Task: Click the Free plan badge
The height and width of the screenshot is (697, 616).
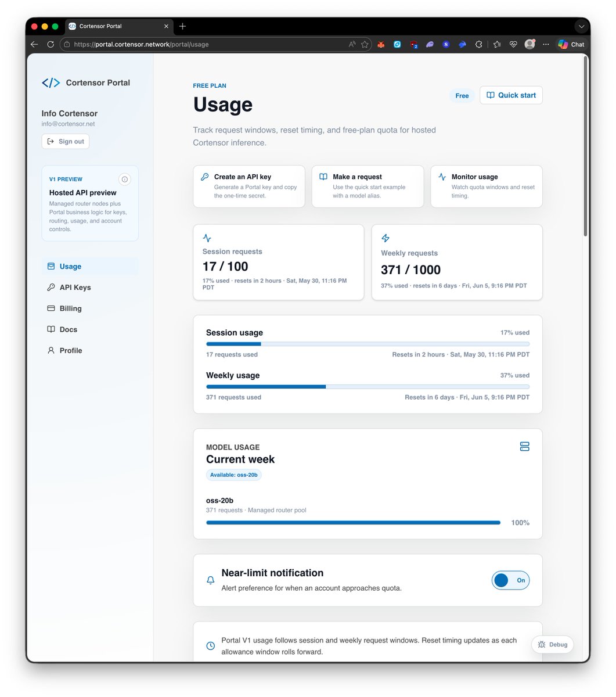Action: pyautogui.click(x=462, y=96)
